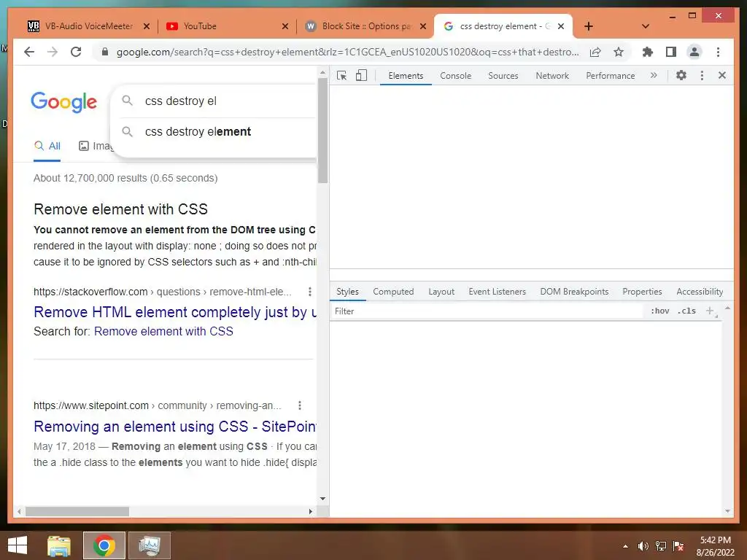Toggle the .cls classes button

pyautogui.click(x=686, y=311)
